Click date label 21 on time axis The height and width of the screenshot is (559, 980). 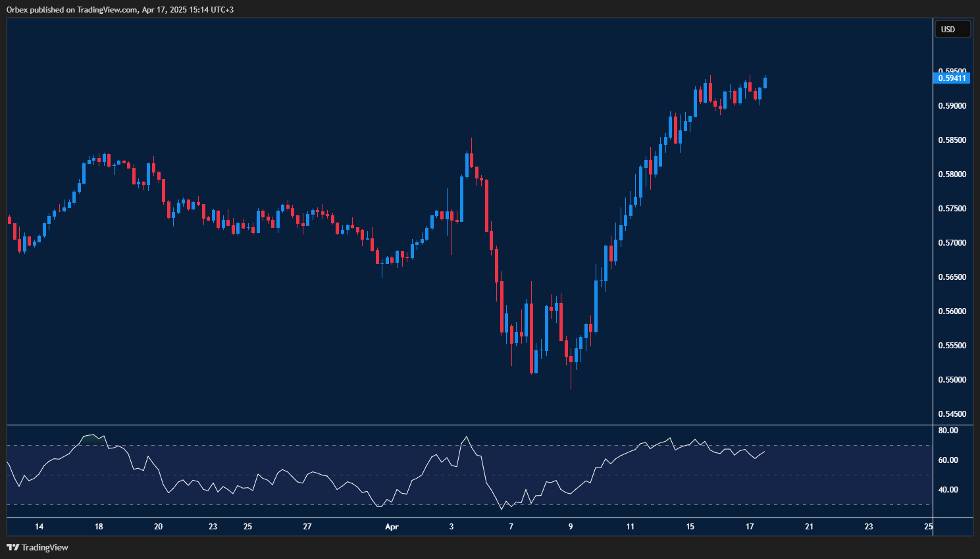[x=809, y=527]
